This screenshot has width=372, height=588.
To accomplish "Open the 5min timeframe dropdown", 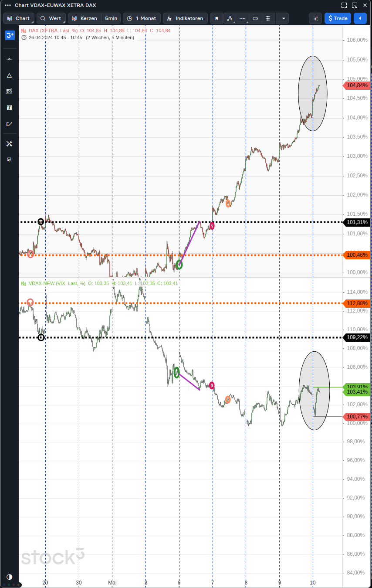I will 111,18.
